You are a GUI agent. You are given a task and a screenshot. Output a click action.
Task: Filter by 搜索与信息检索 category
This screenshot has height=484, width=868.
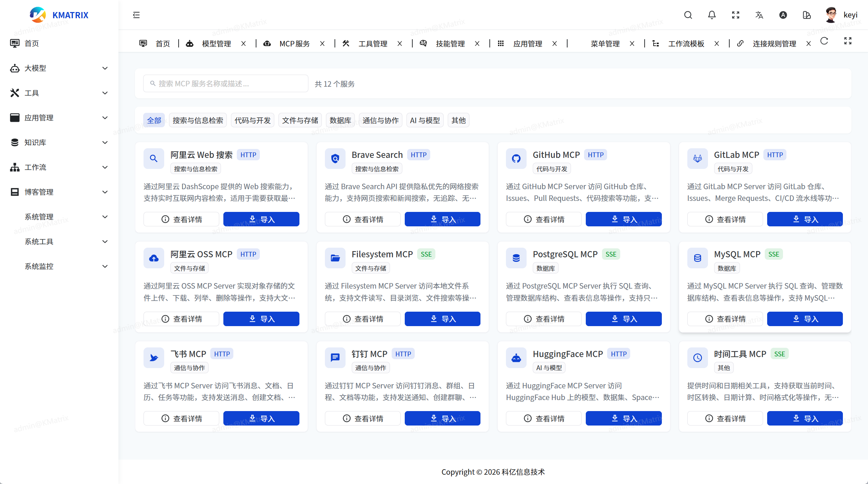click(198, 120)
